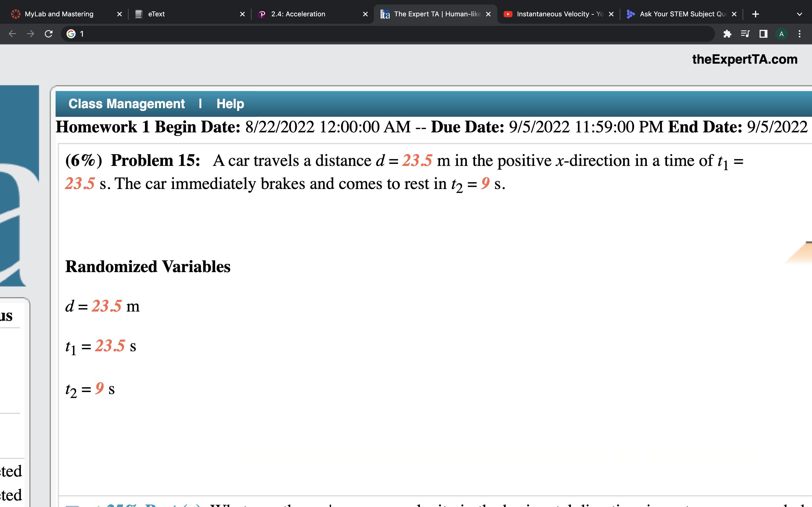Open the tab search chevron

click(800, 14)
